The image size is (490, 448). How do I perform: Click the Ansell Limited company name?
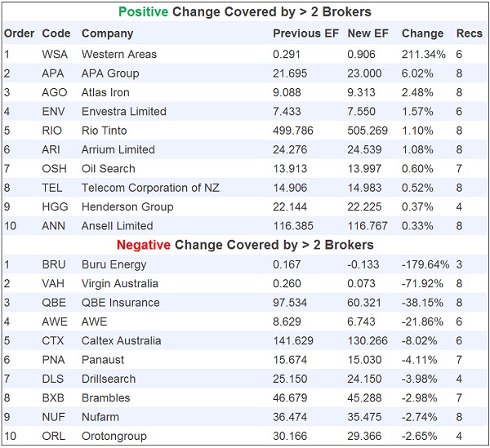[117, 226]
